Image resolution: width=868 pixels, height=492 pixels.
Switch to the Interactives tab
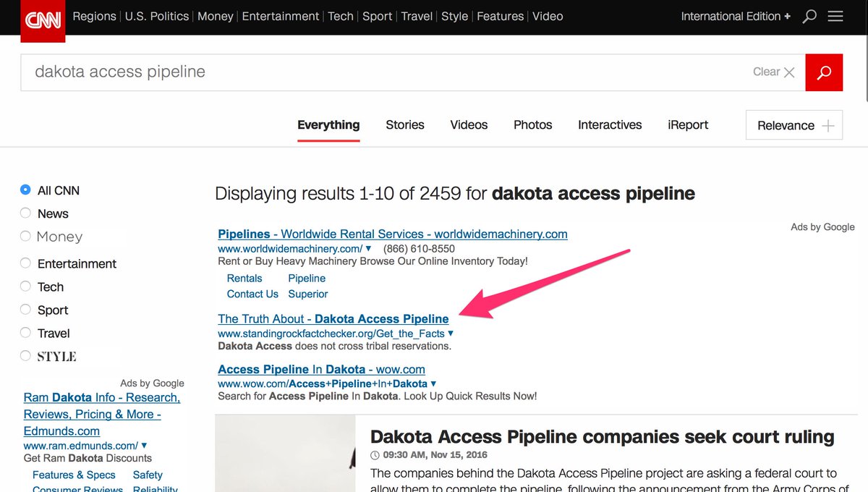pos(610,124)
